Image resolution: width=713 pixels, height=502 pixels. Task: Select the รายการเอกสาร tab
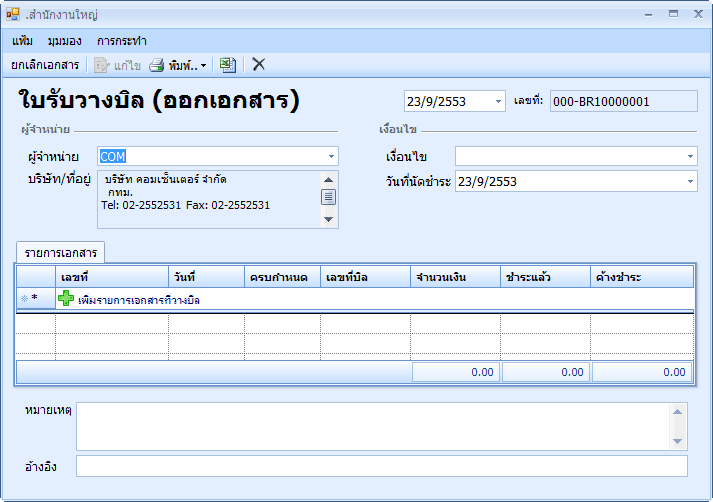[62, 252]
